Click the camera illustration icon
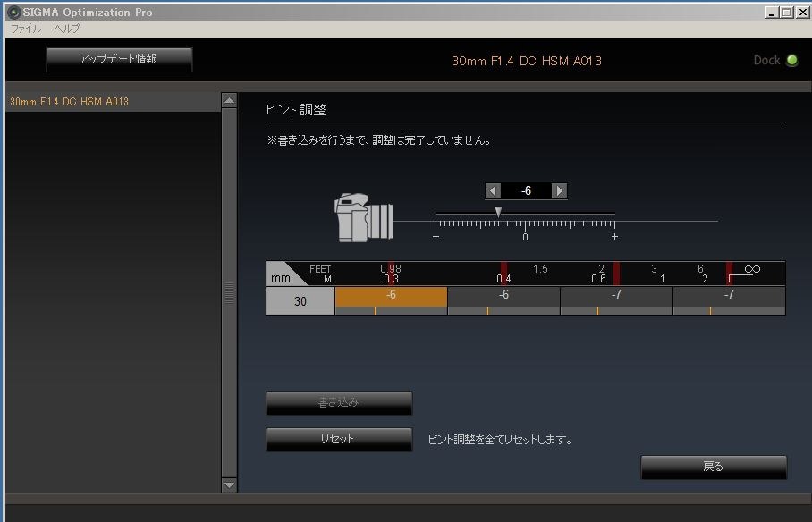Screen dimensions: 812x522 point(364,217)
